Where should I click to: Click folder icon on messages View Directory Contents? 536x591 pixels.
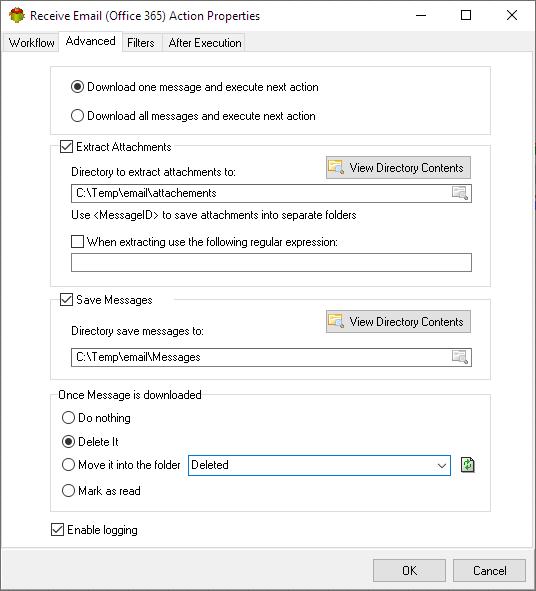coord(335,321)
